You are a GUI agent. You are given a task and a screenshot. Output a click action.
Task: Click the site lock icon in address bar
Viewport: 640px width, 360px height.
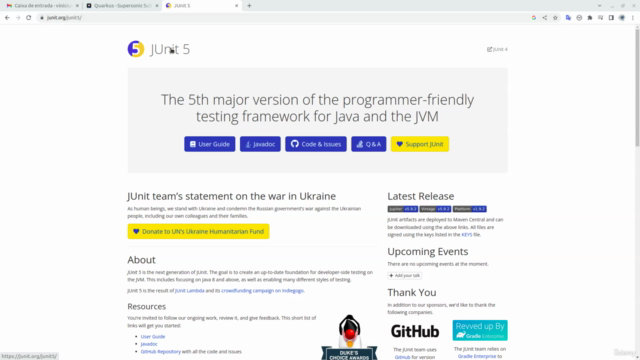[x=42, y=18]
